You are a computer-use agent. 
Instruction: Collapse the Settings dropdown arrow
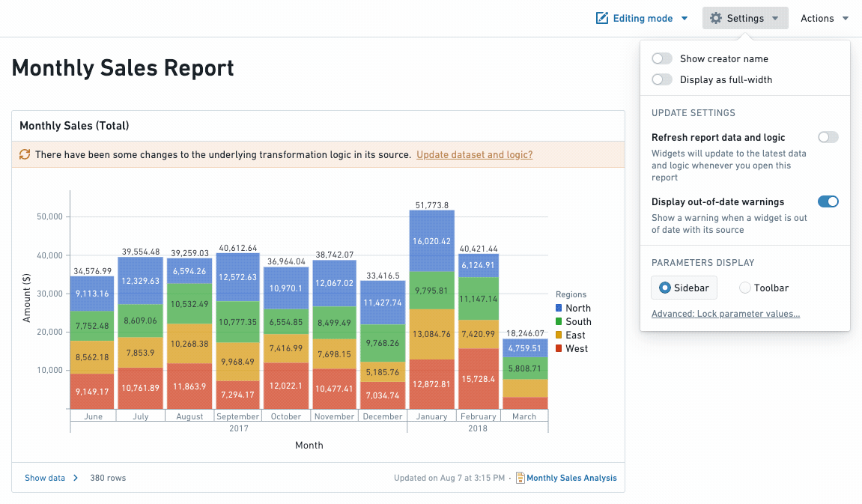(775, 18)
